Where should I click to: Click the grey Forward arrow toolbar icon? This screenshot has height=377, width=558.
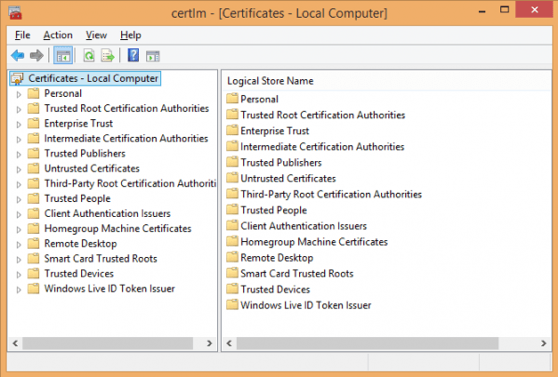(37, 56)
